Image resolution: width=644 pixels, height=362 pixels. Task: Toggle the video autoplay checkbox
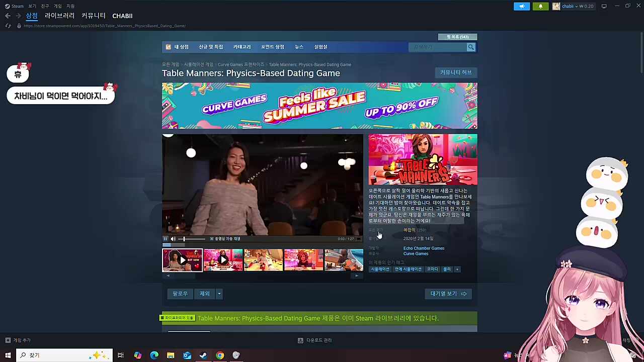click(x=212, y=239)
